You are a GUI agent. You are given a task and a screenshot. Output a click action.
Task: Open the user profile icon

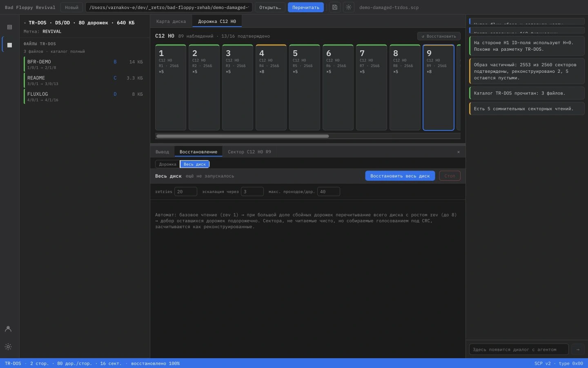click(x=8, y=329)
